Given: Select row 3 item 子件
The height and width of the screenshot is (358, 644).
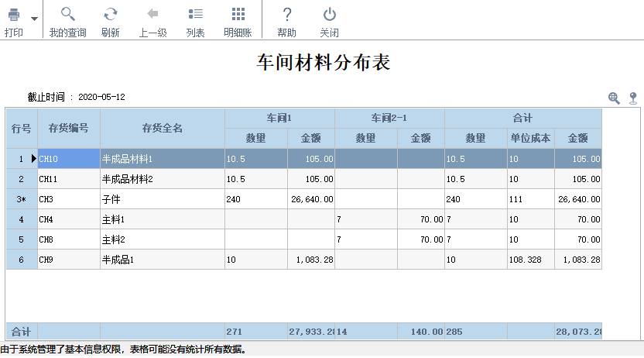Looking at the screenshot, I should tap(163, 199).
